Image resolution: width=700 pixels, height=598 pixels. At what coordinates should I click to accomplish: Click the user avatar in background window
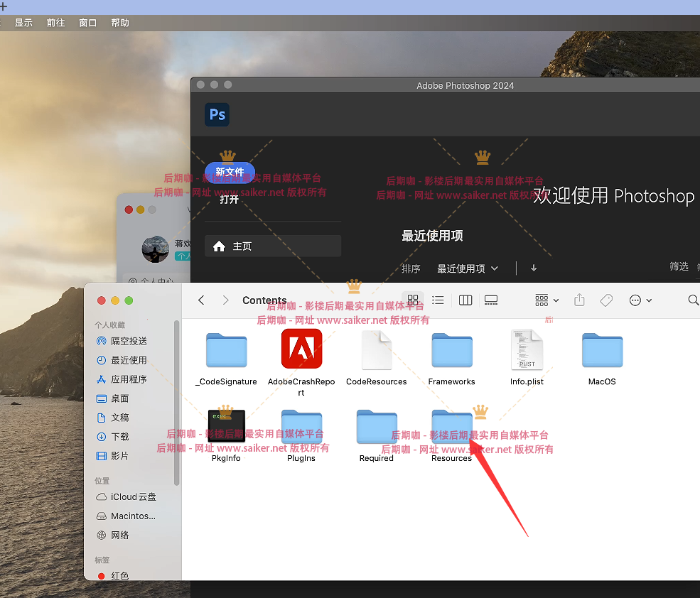click(156, 249)
